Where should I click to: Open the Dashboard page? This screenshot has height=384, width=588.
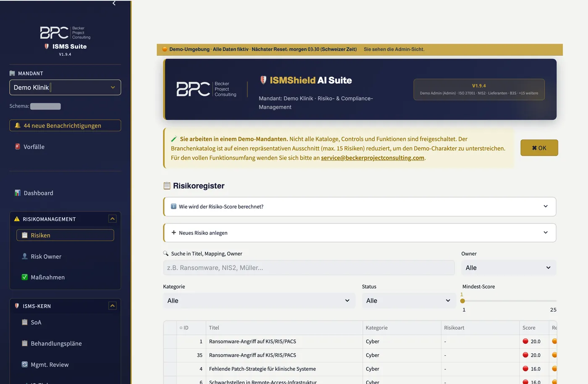click(38, 193)
